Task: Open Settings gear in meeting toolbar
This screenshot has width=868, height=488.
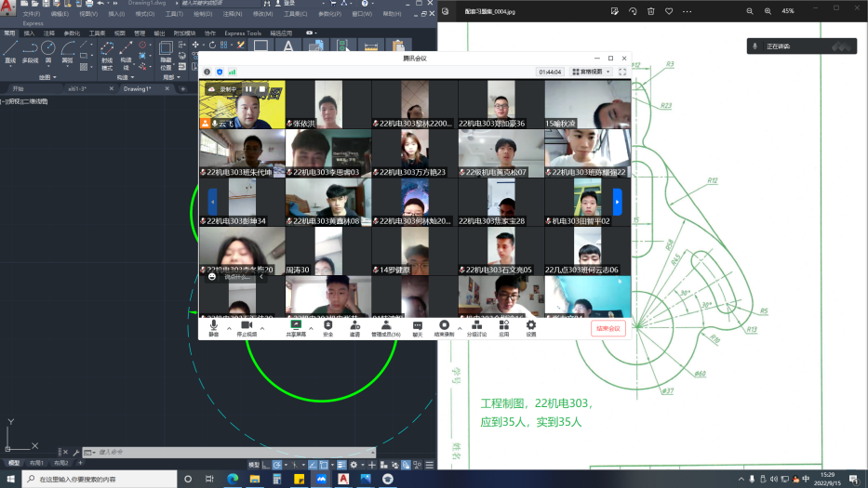Action: (x=531, y=328)
